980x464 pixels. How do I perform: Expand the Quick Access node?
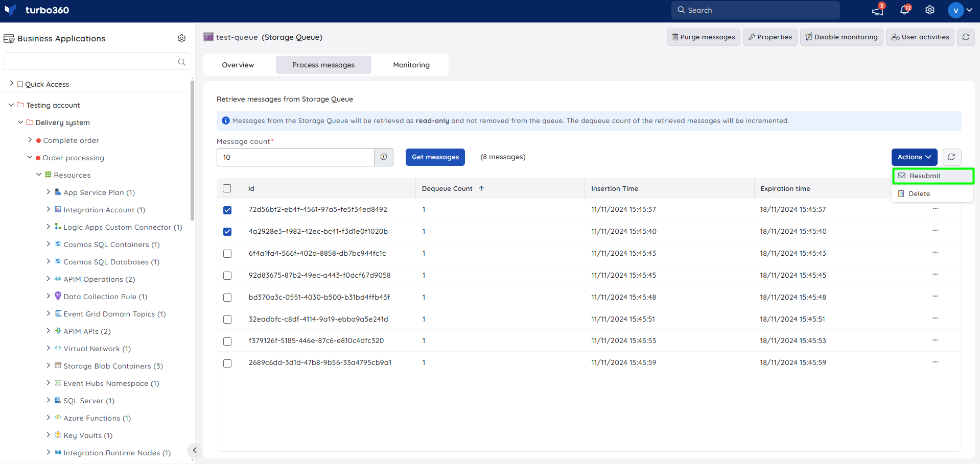(11, 83)
